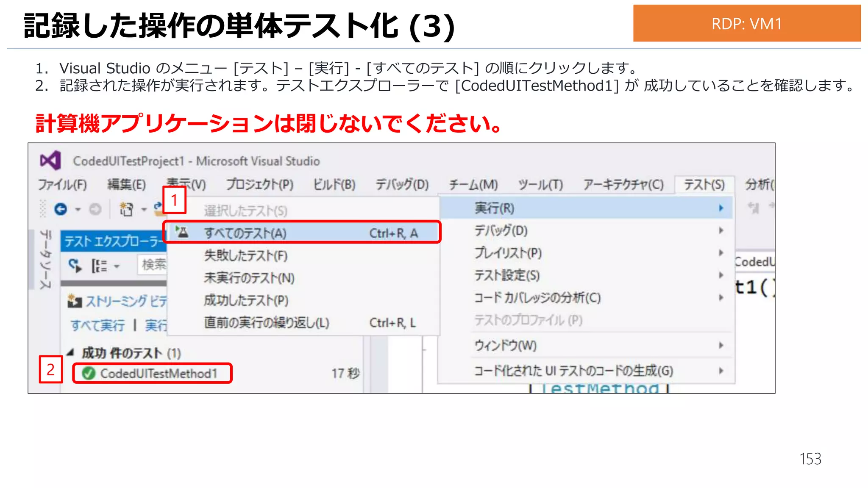Click the ストリーミング ビデオ link
Viewport: 868px width, 488px height.
tap(126, 301)
